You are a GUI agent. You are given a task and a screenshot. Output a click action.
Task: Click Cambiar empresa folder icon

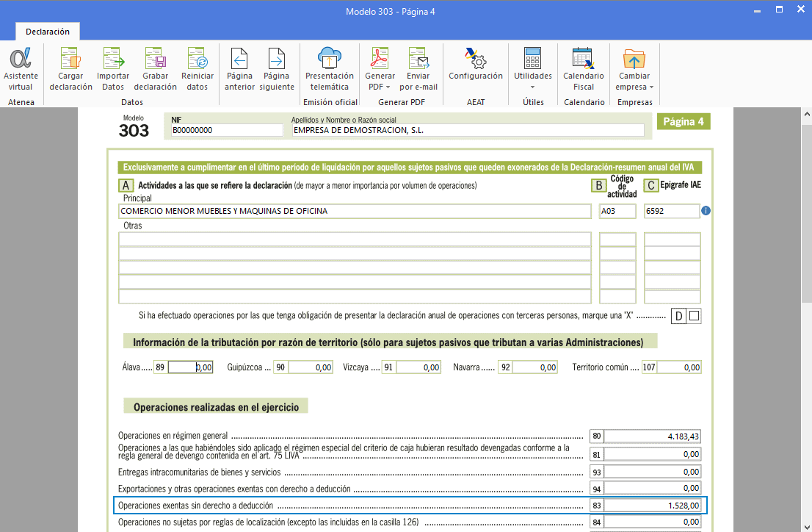(634, 59)
